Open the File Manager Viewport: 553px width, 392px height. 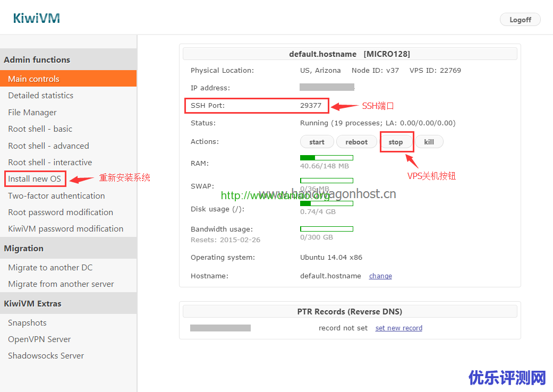32,113
